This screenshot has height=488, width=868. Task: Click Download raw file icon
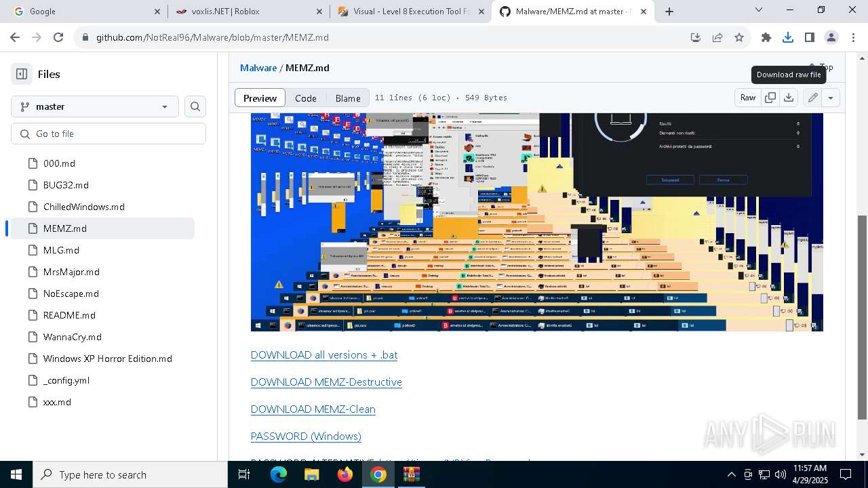789,98
